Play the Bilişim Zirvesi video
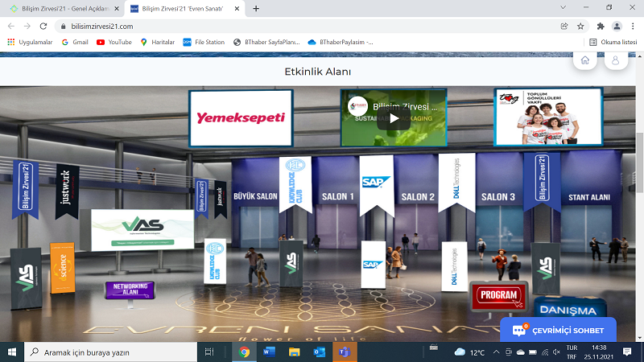 click(x=394, y=118)
